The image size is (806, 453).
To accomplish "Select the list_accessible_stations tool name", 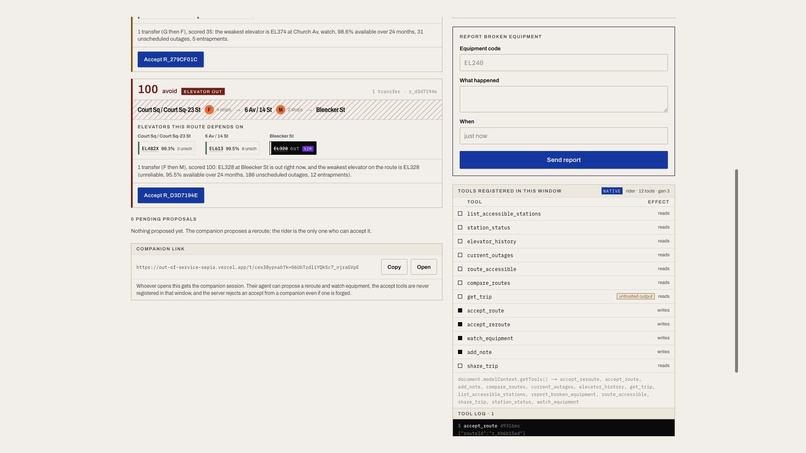I will [504, 214].
